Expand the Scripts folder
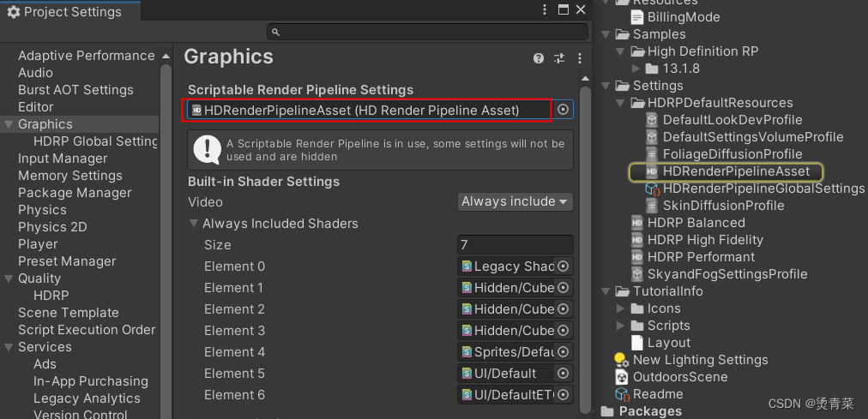 point(621,326)
